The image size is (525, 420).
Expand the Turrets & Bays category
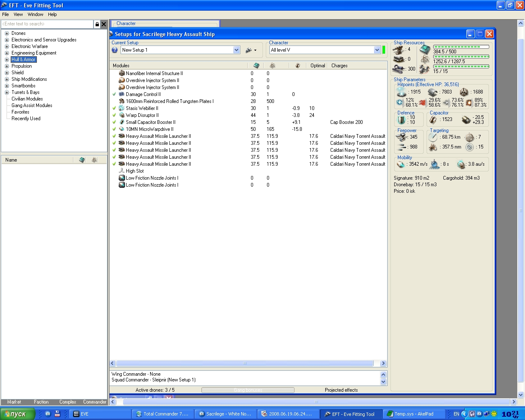[7, 93]
